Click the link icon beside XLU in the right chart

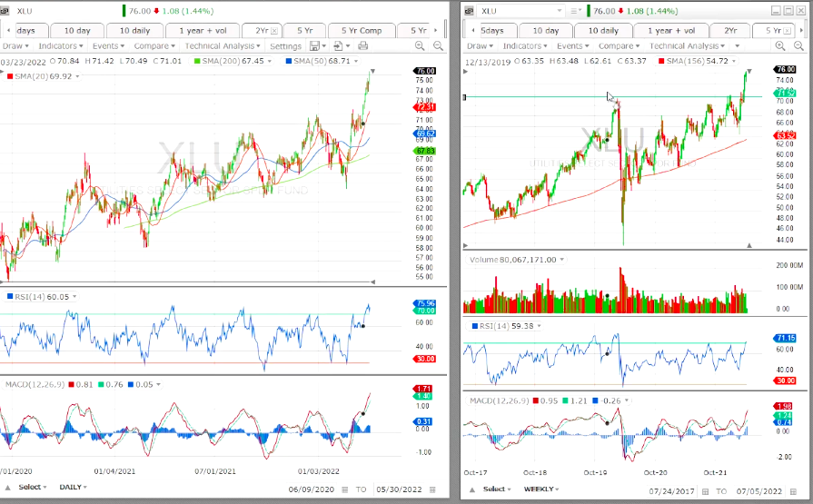coord(469,10)
